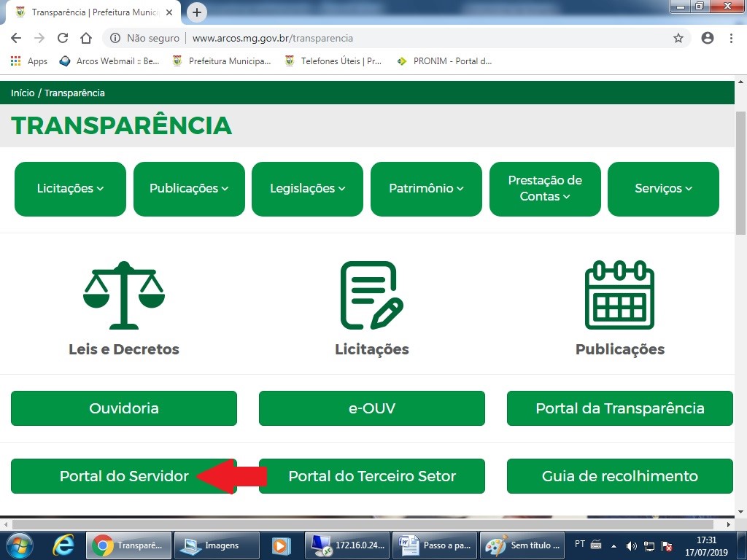
Task: Click the Início breadcrumb link
Action: click(23, 93)
